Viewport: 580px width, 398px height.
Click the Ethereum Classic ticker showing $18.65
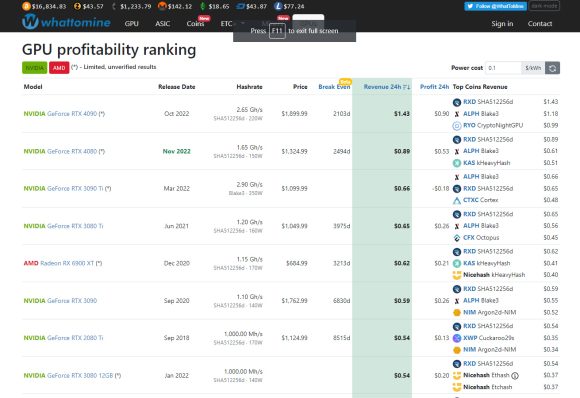pyautogui.click(x=215, y=6)
